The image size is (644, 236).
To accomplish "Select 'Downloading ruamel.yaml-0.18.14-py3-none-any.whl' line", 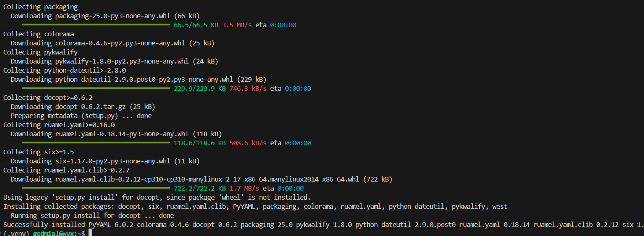I will 116,134.
